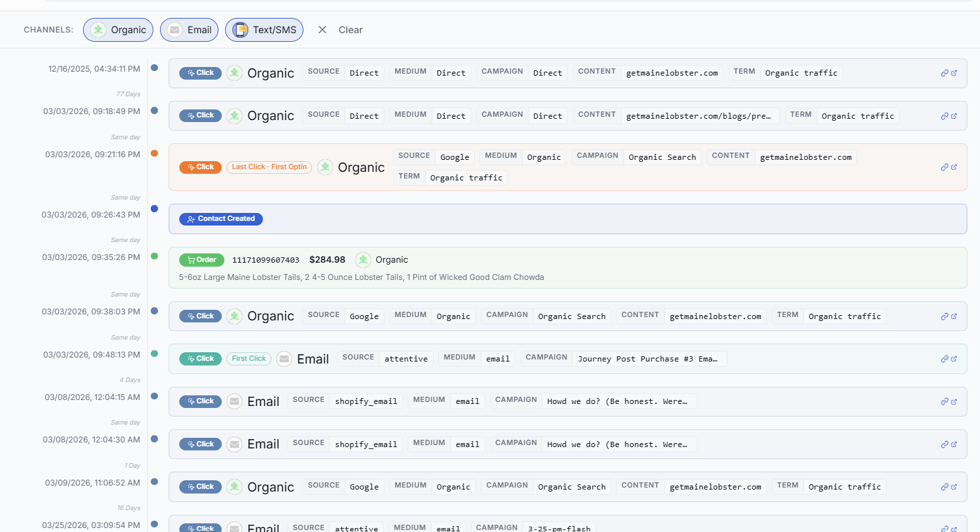Click the 16 Days interval label
The image size is (980, 532).
click(x=129, y=508)
